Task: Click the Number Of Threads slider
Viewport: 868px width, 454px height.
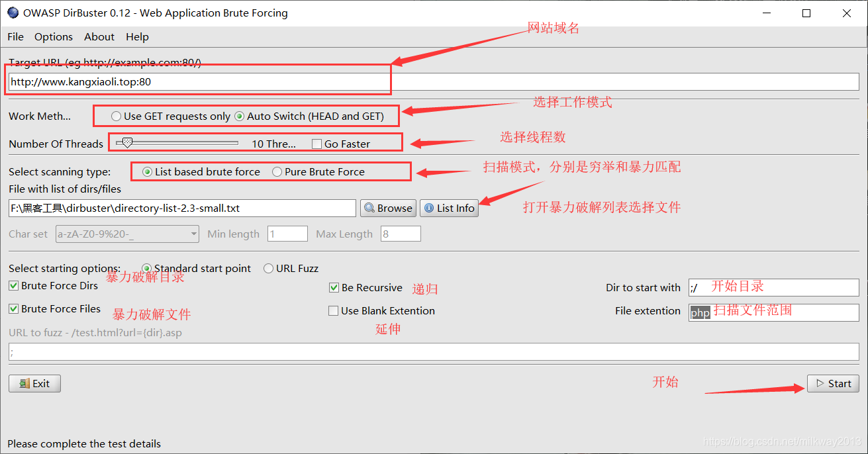Action: 177,143
